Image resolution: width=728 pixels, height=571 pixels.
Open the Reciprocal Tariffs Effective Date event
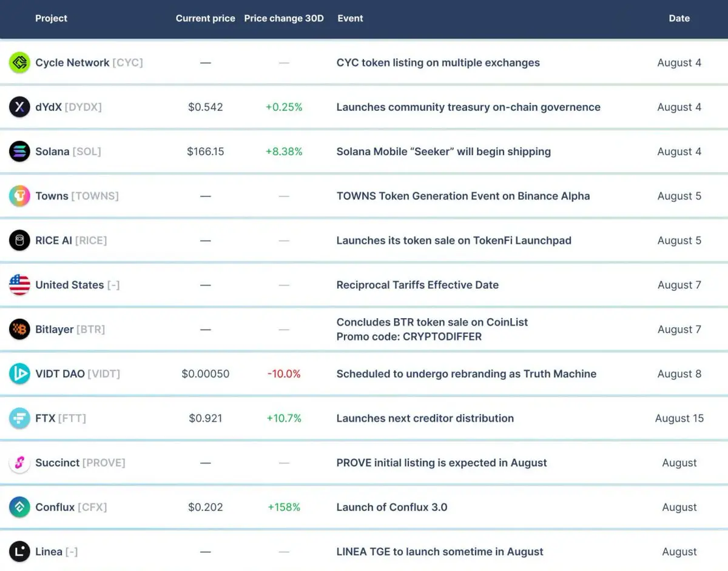coord(417,285)
